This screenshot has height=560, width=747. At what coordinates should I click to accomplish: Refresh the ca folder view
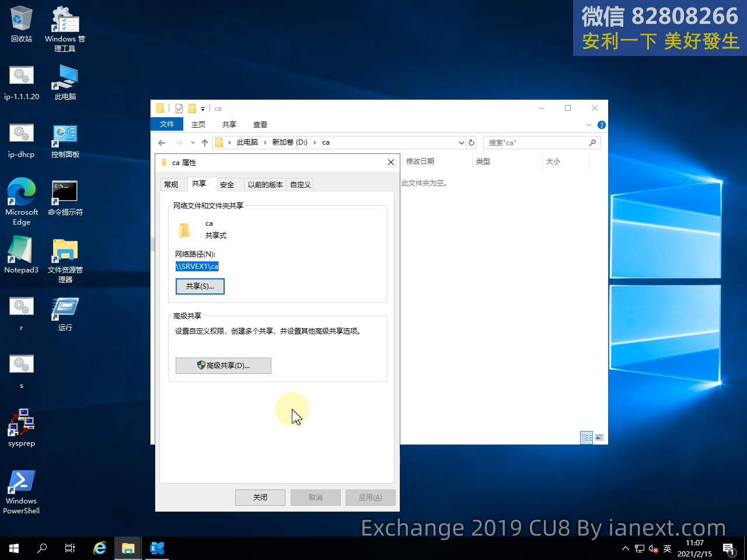click(x=472, y=142)
